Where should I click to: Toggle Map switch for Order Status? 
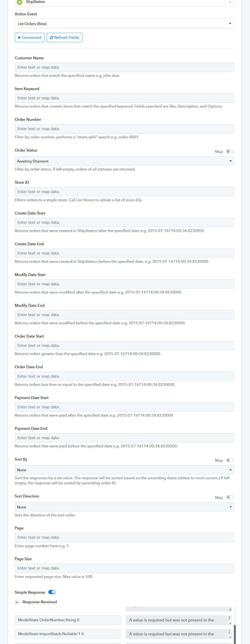tap(229, 151)
